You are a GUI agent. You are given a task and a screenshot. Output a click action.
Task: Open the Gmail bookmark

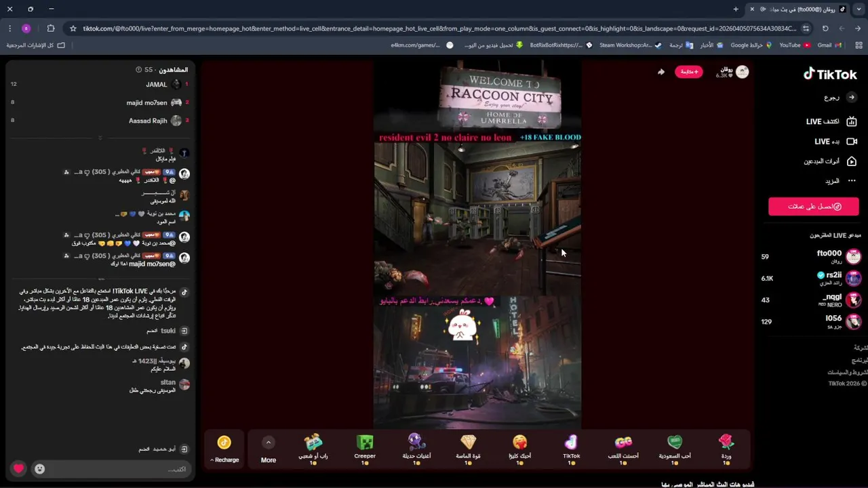(830, 45)
